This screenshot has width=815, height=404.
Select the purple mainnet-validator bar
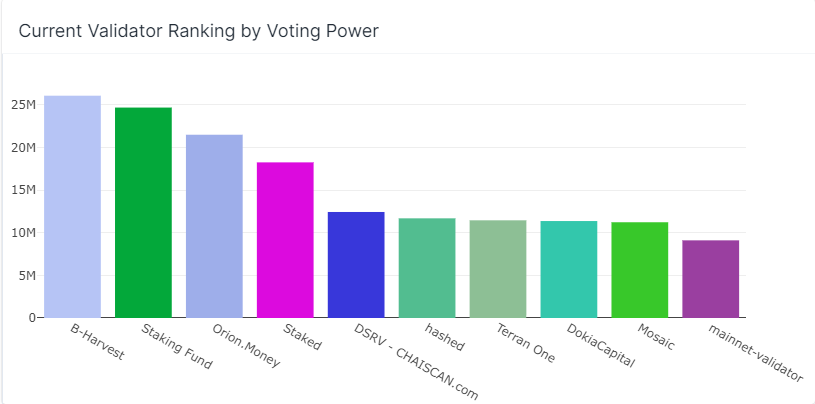(711, 279)
